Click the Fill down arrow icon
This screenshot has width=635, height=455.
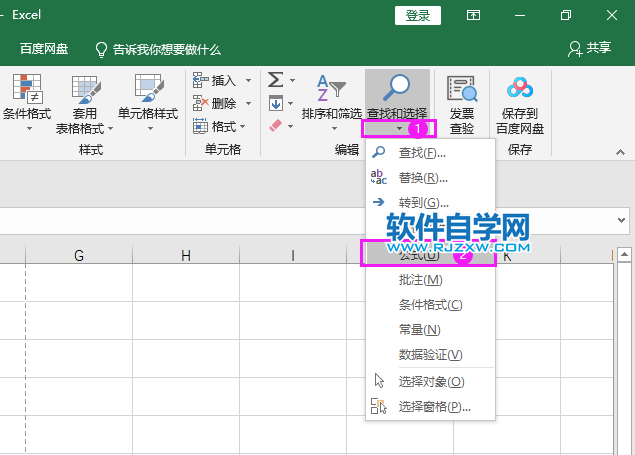[x=275, y=103]
